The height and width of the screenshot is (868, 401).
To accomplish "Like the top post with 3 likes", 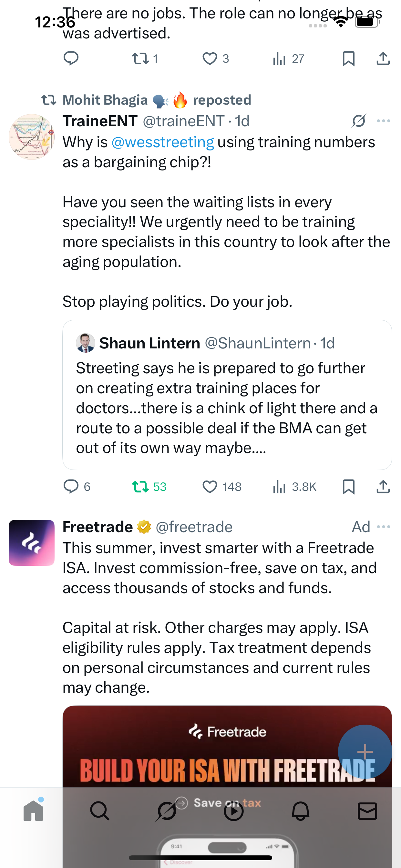I will 210,59.
